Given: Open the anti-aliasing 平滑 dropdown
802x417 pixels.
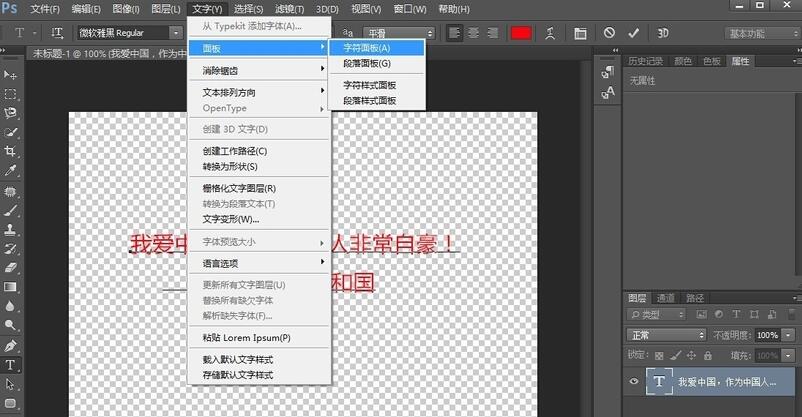Looking at the screenshot, I should point(399,33).
